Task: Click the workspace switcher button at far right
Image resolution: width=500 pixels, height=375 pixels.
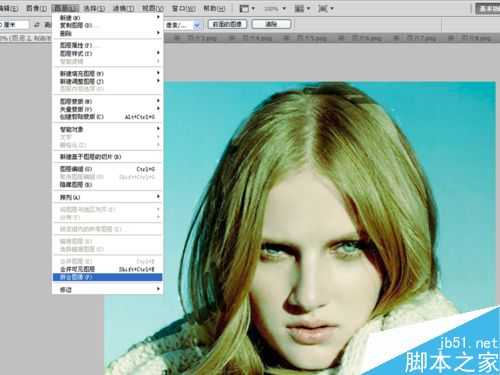Action: (488, 9)
